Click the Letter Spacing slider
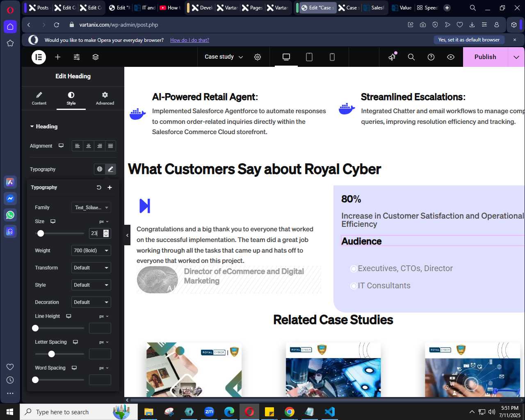The width and height of the screenshot is (525, 420). (59, 354)
